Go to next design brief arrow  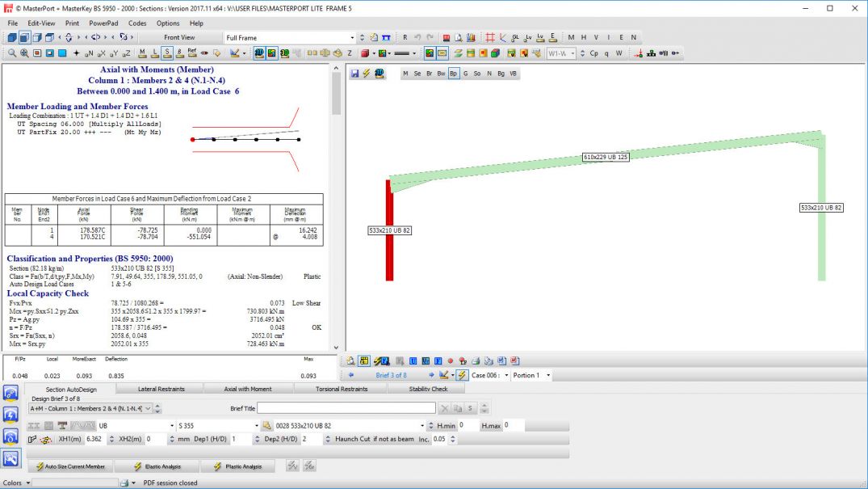(x=431, y=375)
